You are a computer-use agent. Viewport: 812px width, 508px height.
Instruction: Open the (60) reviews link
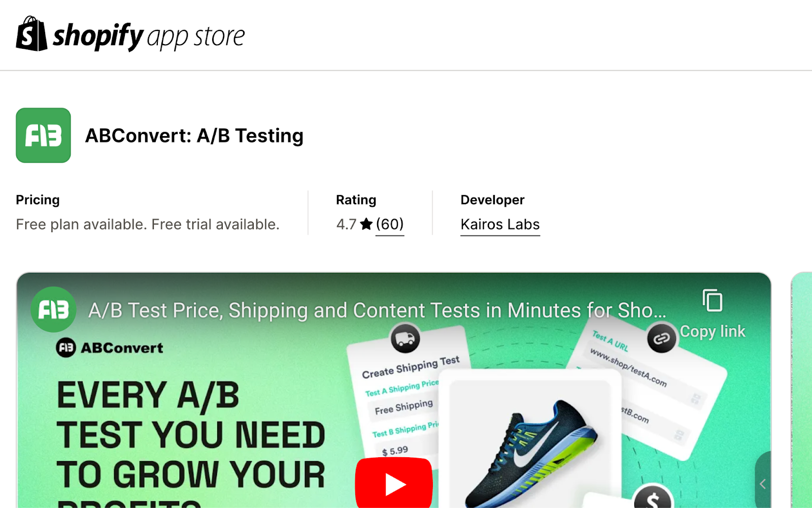point(390,224)
